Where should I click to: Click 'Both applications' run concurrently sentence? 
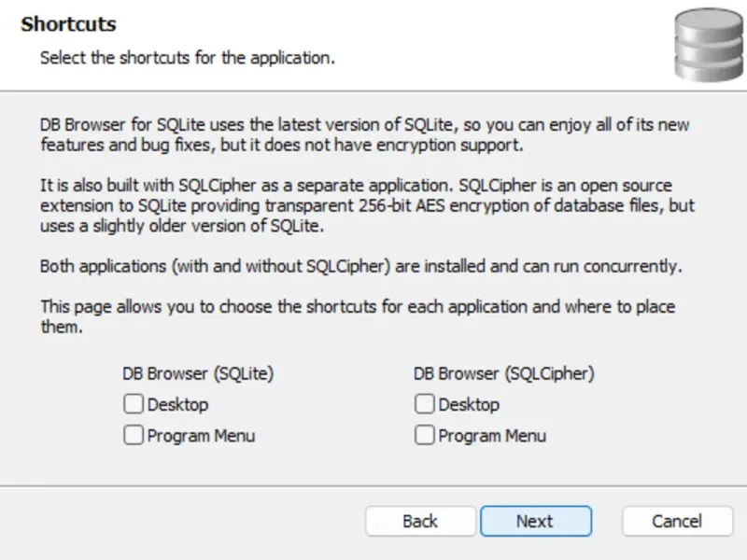360,266
